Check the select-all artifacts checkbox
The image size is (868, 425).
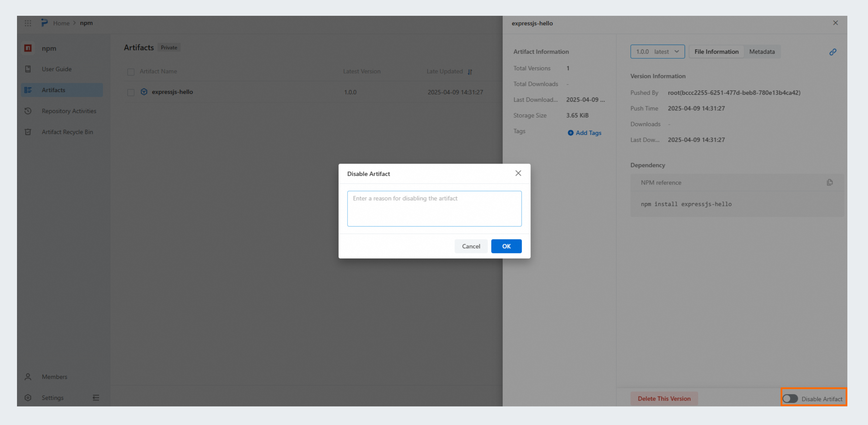[x=131, y=72]
